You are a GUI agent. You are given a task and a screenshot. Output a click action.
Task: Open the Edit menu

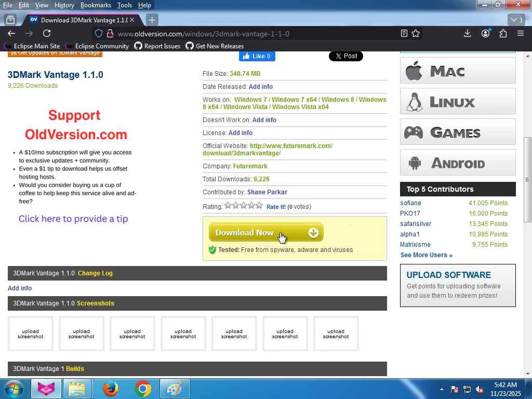click(24, 5)
